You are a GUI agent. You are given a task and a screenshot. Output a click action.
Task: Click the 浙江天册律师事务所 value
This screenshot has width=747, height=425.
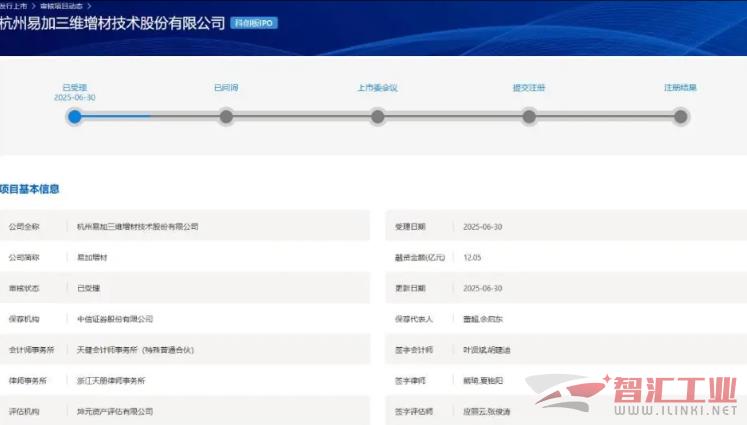coord(111,380)
